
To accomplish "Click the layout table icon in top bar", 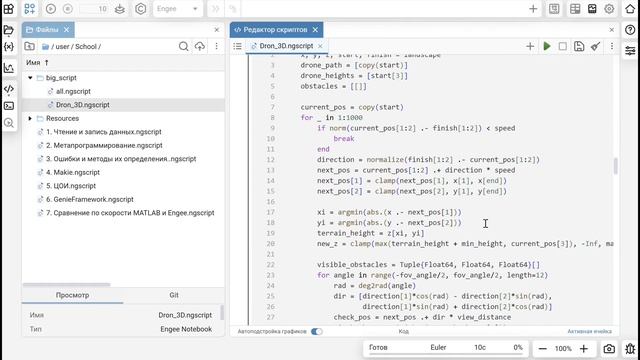I will click(575, 9).
